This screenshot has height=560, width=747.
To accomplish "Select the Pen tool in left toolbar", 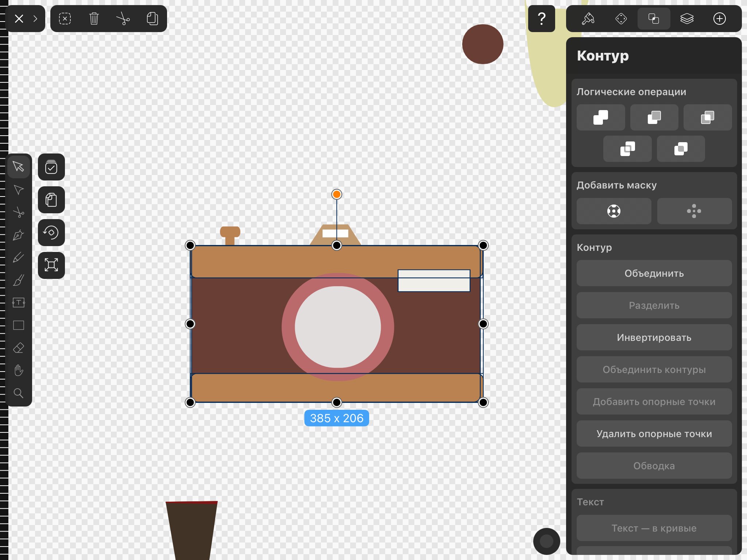I will pos(19,235).
